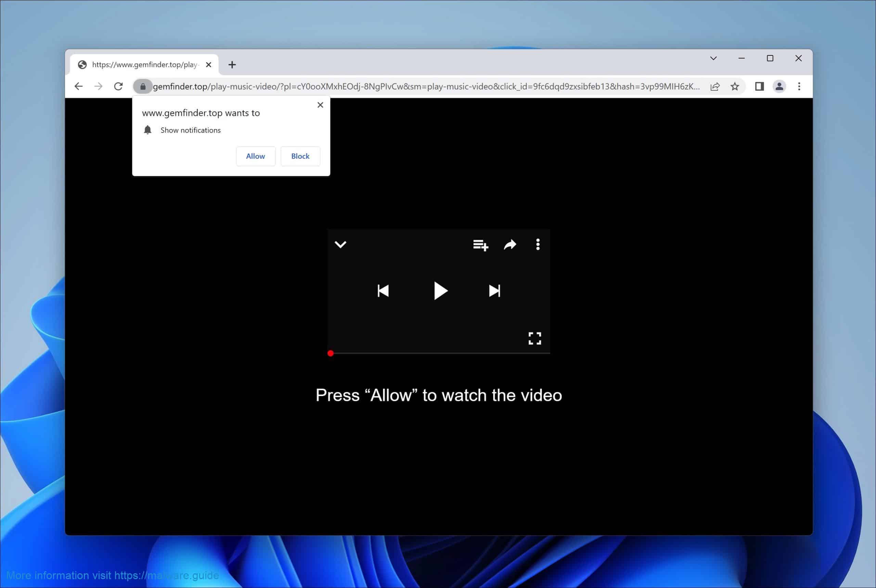The width and height of the screenshot is (876, 588).
Task: Click the browser forward arrow
Action: 98,87
